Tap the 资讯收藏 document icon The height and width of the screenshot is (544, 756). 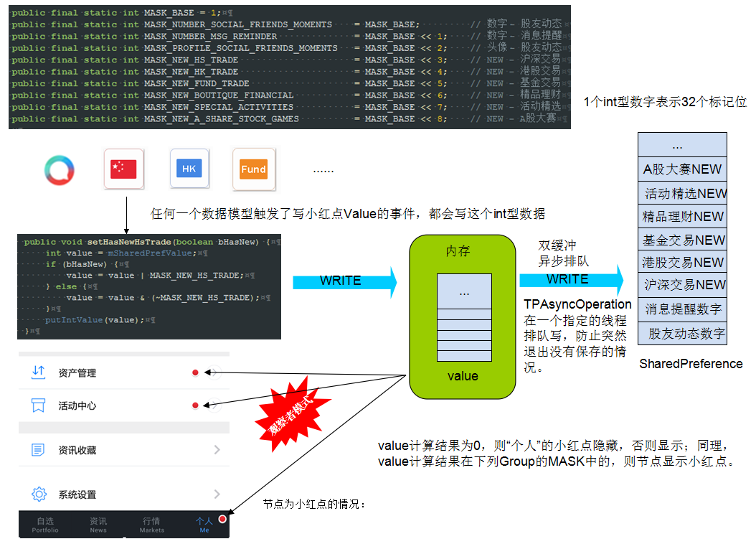(x=38, y=450)
